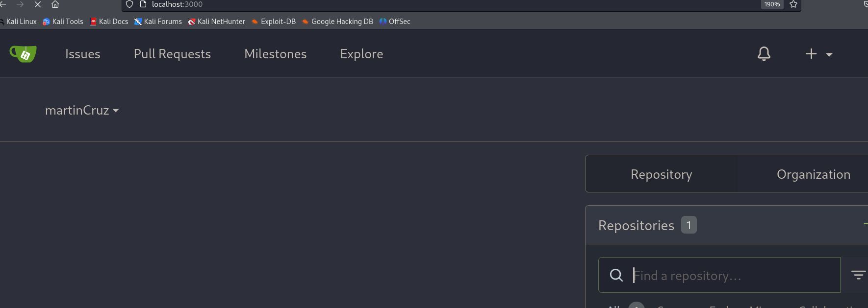Screen dimensions: 868x308
Task: Switch to the Repository tab
Action: (661, 174)
